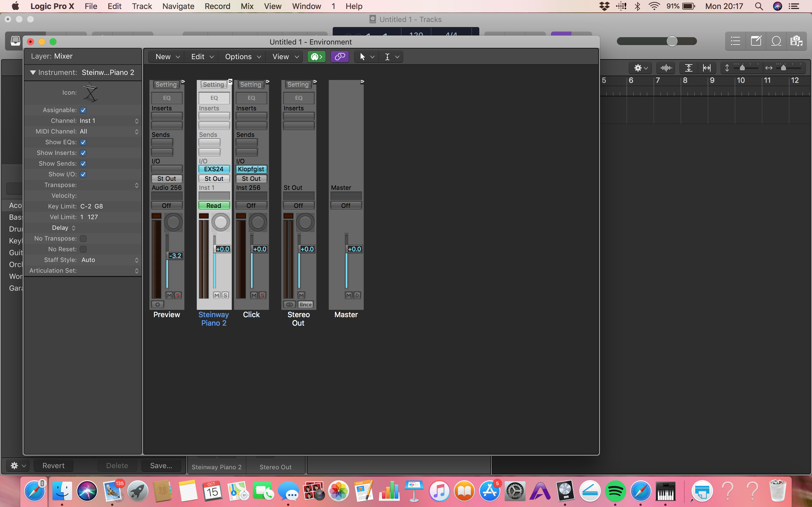Uncheck the Show EQs checkbox
This screenshot has width=812, height=507.
point(83,142)
